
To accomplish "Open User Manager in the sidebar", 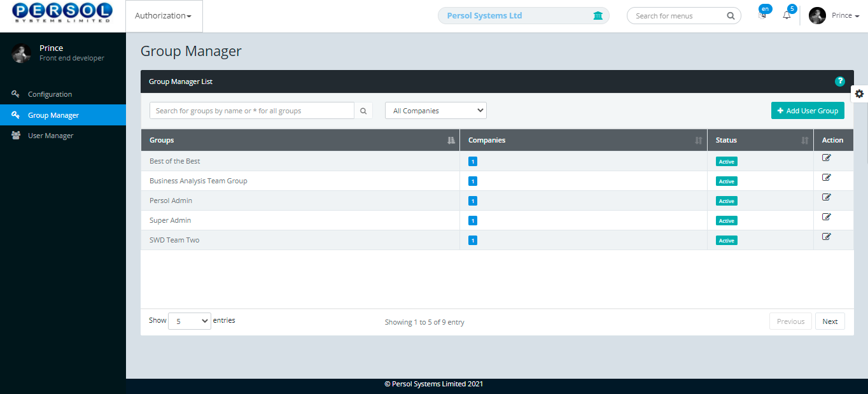I will (x=63, y=136).
